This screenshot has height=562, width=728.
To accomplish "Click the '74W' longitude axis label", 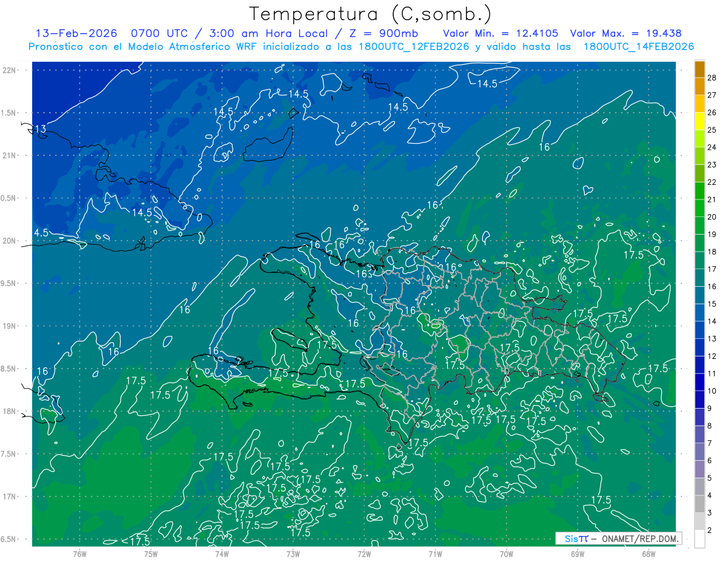I will (222, 554).
